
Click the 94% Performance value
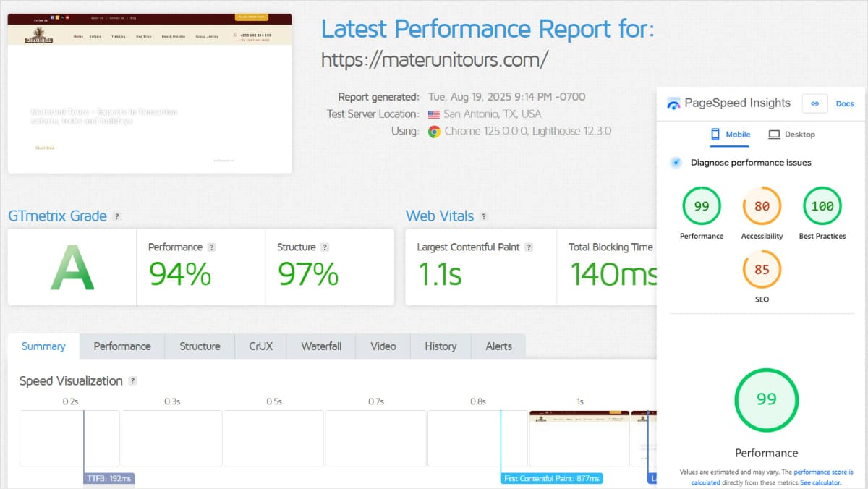pyautogui.click(x=180, y=275)
